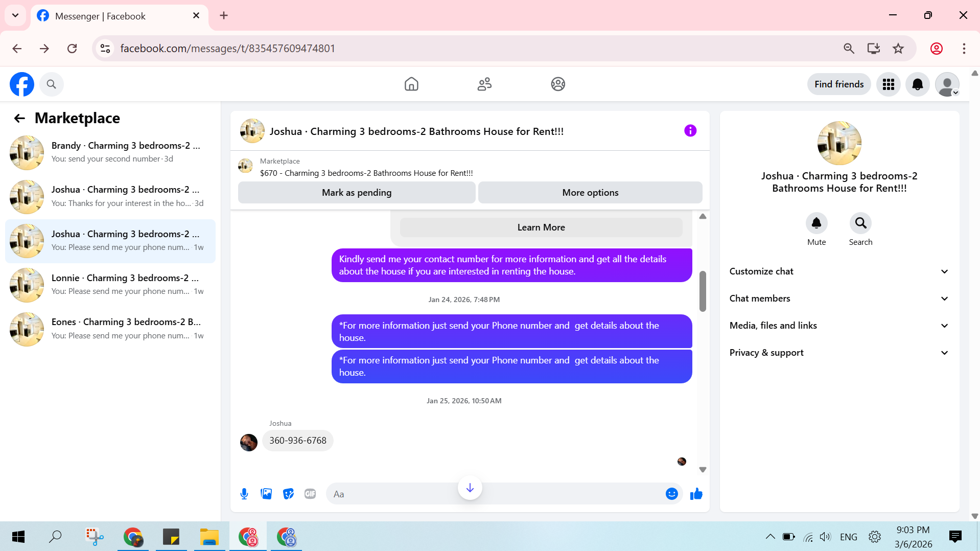Screen dimensions: 980x551
Task: Click the purple conversation information icon
Action: (x=690, y=131)
